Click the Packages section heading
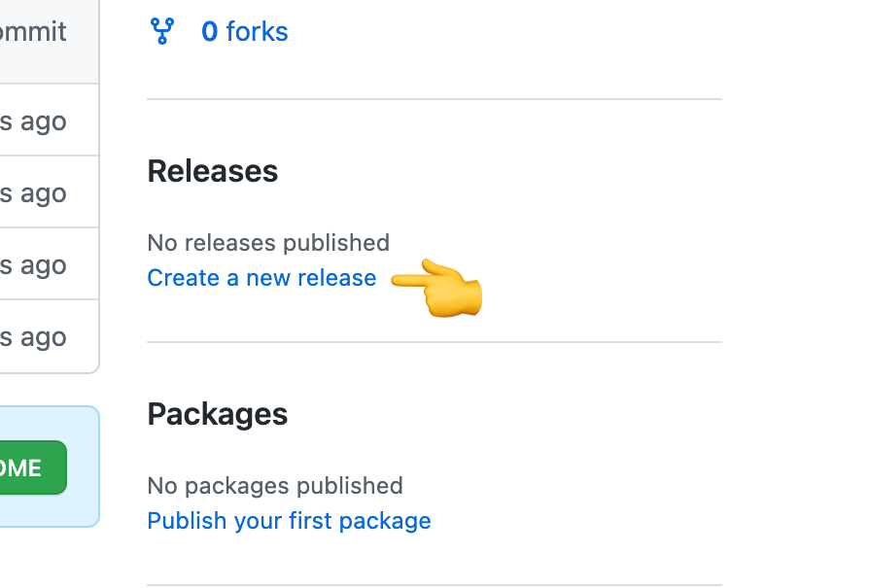Screen dimensions: 870x588 pos(217,414)
